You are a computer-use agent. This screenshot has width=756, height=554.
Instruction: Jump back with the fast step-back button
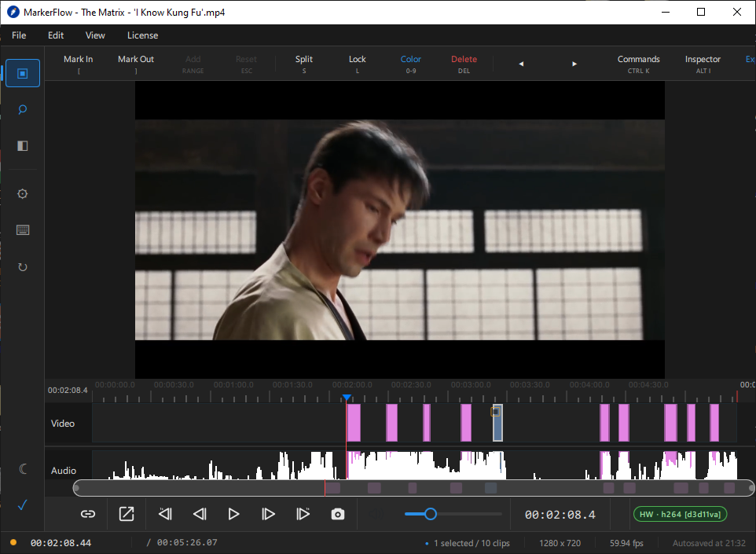(x=165, y=514)
